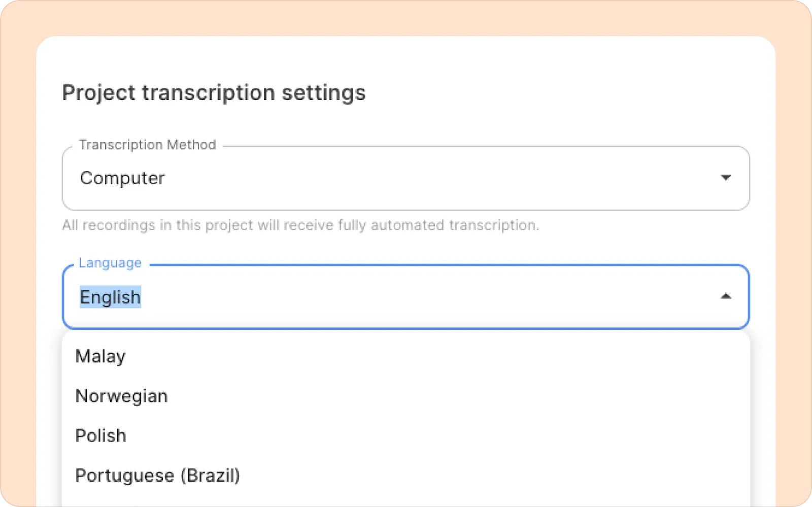Pick Polish as the transcription language
This screenshot has width=812, height=507.
pyautogui.click(x=100, y=435)
